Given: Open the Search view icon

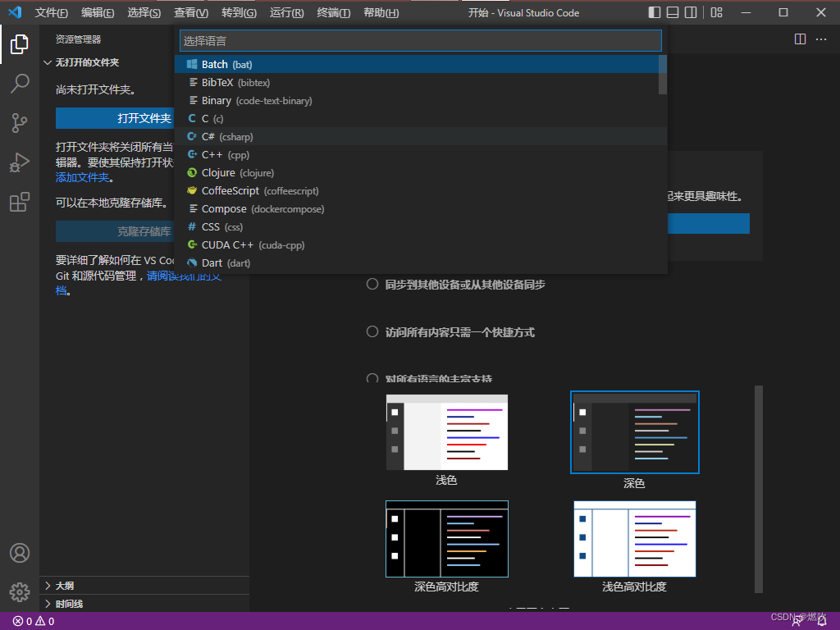Looking at the screenshot, I should pyautogui.click(x=20, y=84).
